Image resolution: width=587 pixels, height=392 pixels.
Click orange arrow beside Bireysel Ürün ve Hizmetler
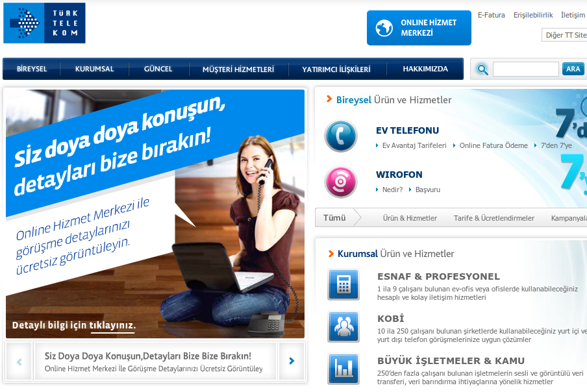pyautogui.click(x=329, y=99)
